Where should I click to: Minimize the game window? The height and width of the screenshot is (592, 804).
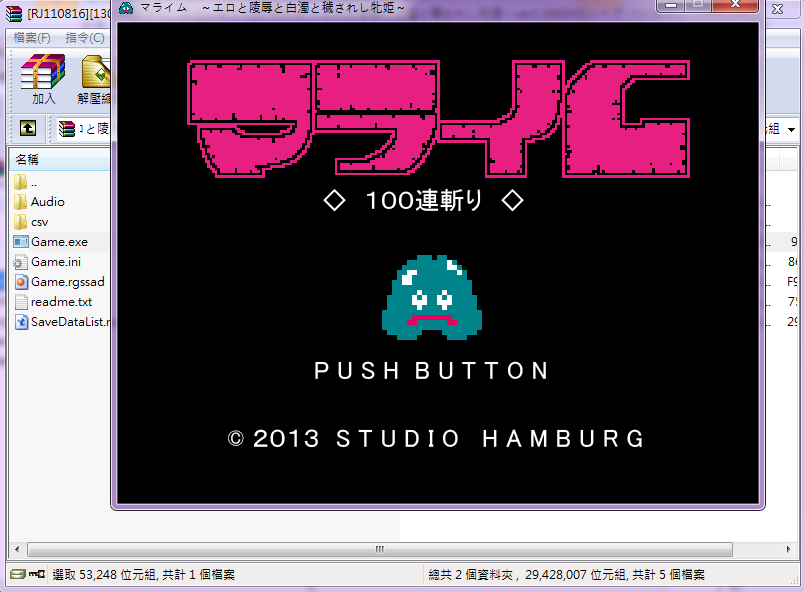click(672, 6)
